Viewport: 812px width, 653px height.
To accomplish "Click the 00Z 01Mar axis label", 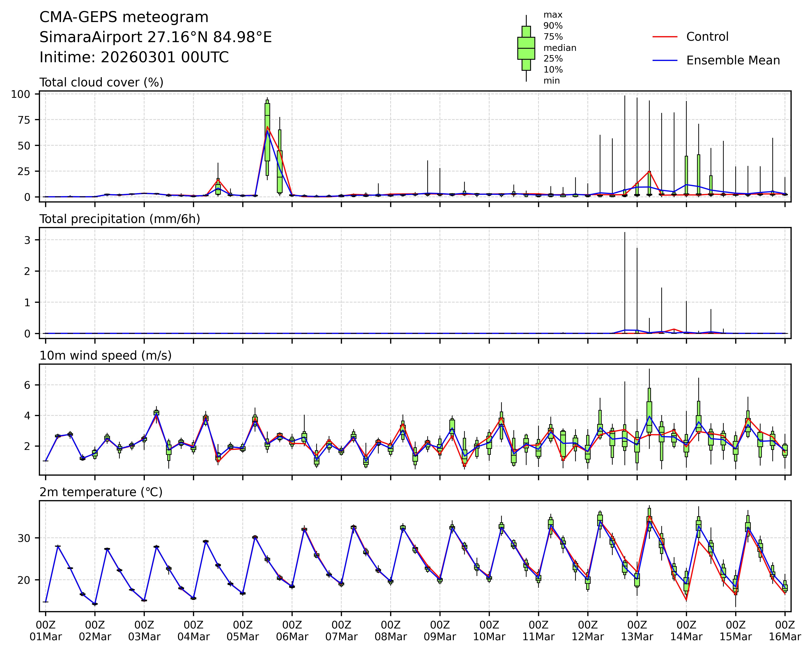I will click(46, 631).
